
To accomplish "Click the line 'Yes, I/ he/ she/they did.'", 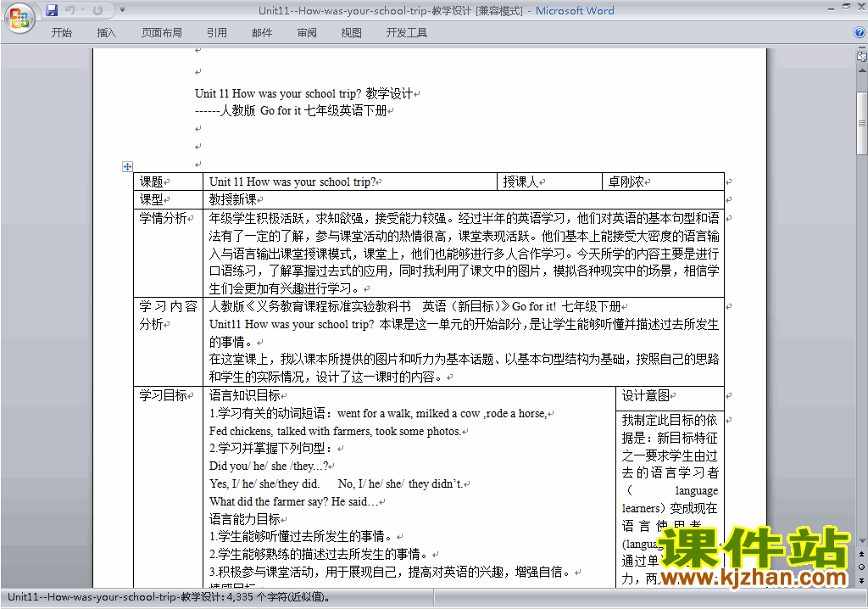I will click(x=264, y=483).
